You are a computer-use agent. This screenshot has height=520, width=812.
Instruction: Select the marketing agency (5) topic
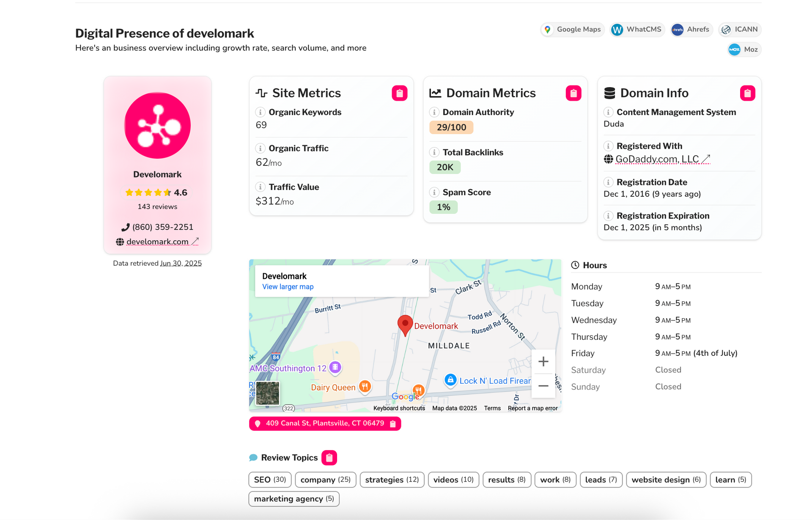click(294, 499)
